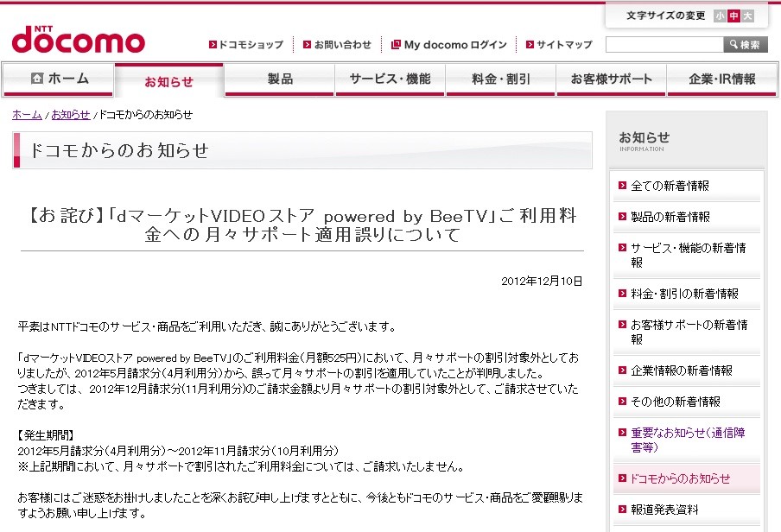Select medium text size 中
781x532 pixels.
tap(733, 16)
